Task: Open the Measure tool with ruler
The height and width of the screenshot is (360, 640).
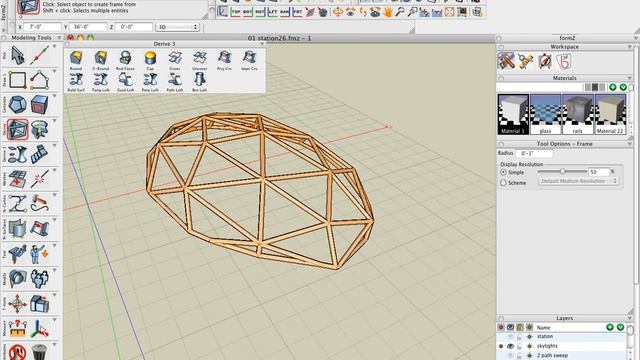Action: pyautogui.click(x=18, y=328)
